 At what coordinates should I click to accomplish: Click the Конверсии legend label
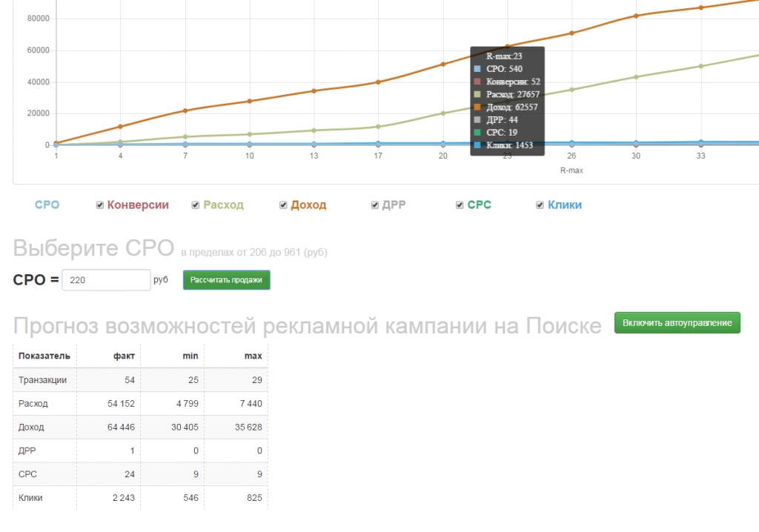coord(138,205)
